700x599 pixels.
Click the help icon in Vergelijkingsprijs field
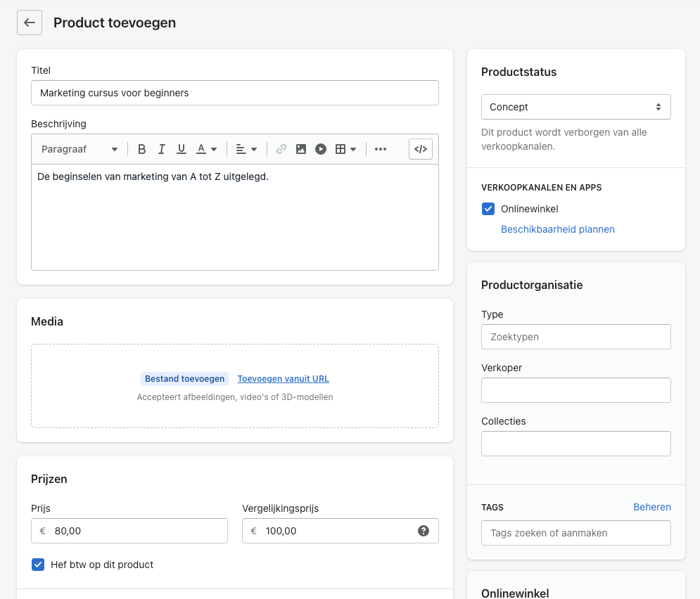point(424,531)
